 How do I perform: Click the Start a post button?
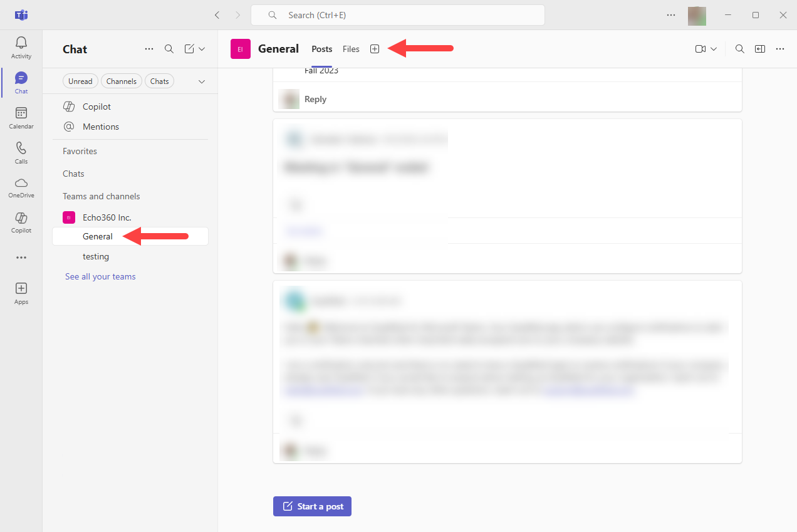312,506
